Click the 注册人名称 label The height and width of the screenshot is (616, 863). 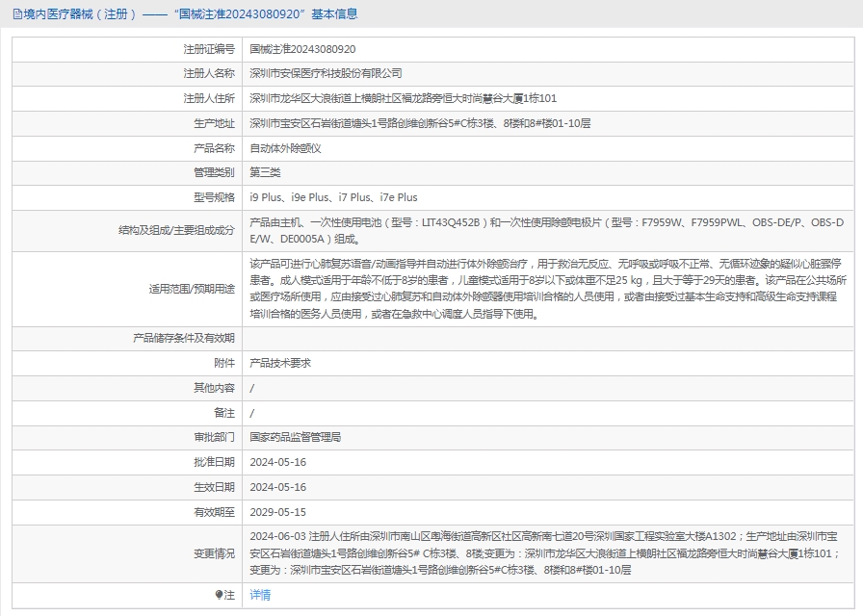(209, 73)
